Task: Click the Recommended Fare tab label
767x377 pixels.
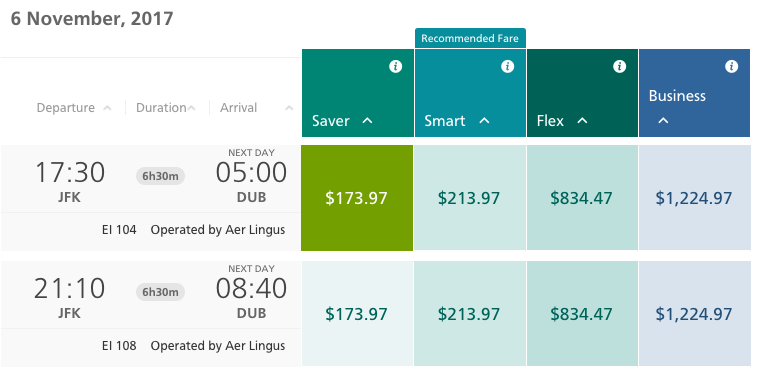Action: 470,38
